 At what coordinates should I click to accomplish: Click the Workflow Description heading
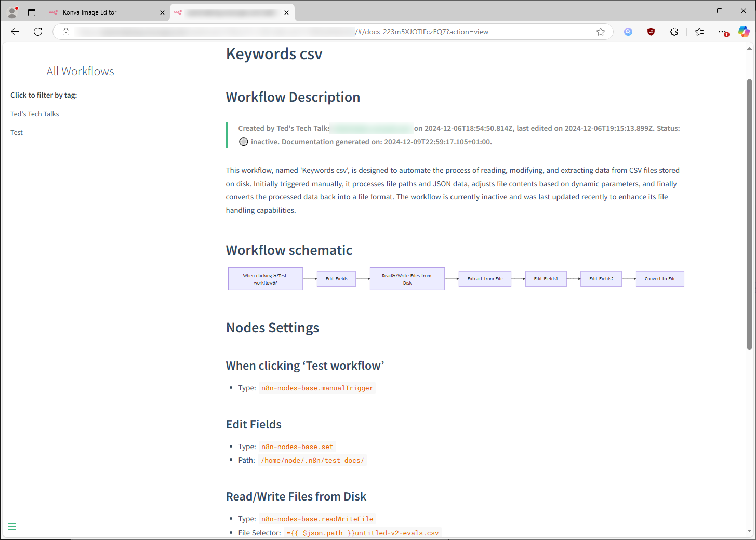[293, 97]
